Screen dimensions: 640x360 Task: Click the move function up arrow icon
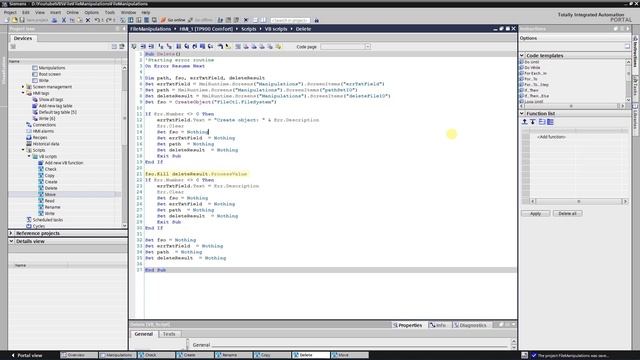524,122
